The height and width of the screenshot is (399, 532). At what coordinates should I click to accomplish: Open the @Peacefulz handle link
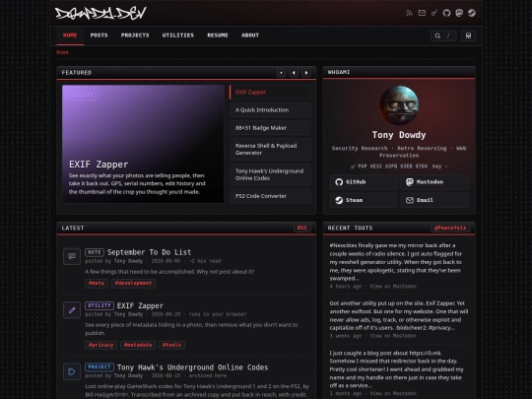click(x=450, y=228)
